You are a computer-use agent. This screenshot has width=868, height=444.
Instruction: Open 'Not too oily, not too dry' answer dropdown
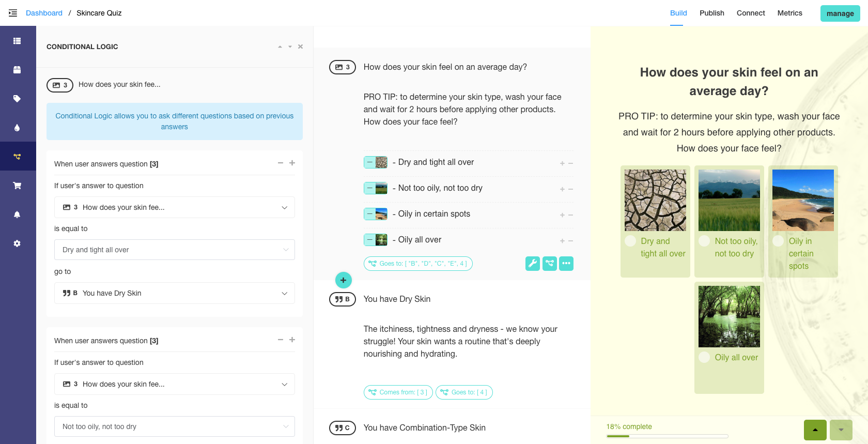click(175, 426)
